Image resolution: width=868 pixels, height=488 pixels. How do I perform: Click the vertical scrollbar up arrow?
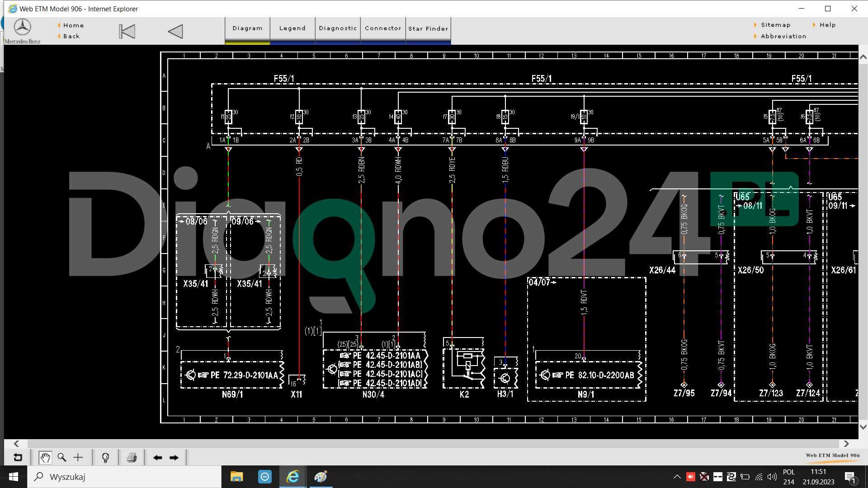863,57
